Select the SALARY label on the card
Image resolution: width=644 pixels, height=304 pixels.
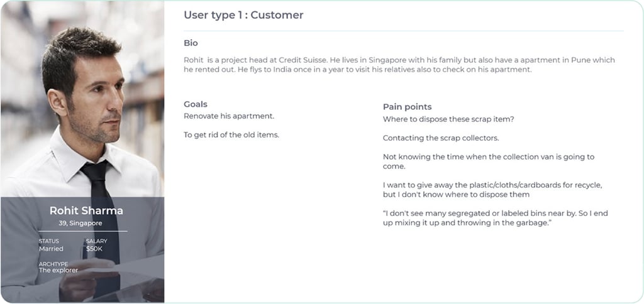pos(96,241)
